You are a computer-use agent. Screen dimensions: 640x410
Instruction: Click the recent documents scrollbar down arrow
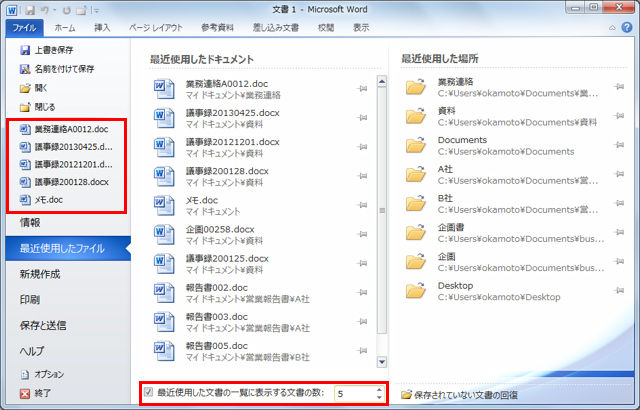(x=382, y=361)
